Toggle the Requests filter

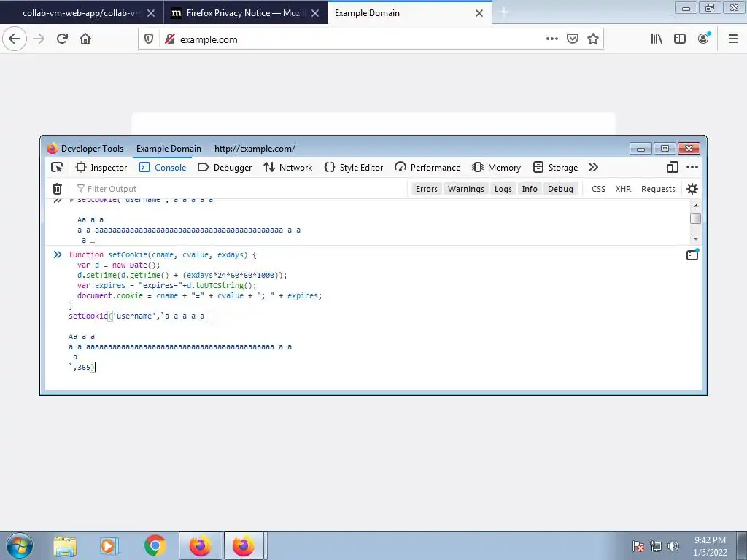click(x=658, y=189)
